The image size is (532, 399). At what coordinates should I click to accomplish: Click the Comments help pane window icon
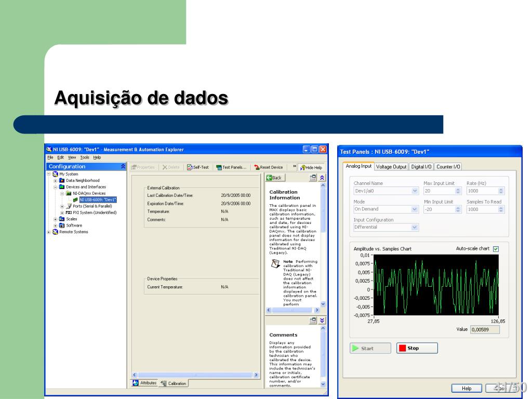pos(313,320)
